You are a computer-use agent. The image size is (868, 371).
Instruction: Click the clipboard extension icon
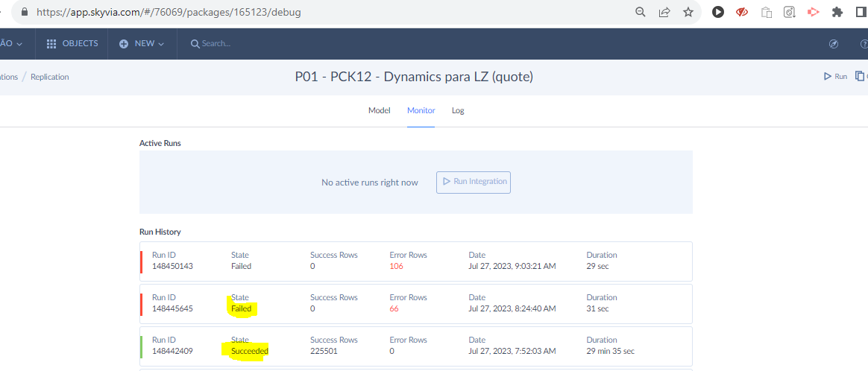coord(766,12)
